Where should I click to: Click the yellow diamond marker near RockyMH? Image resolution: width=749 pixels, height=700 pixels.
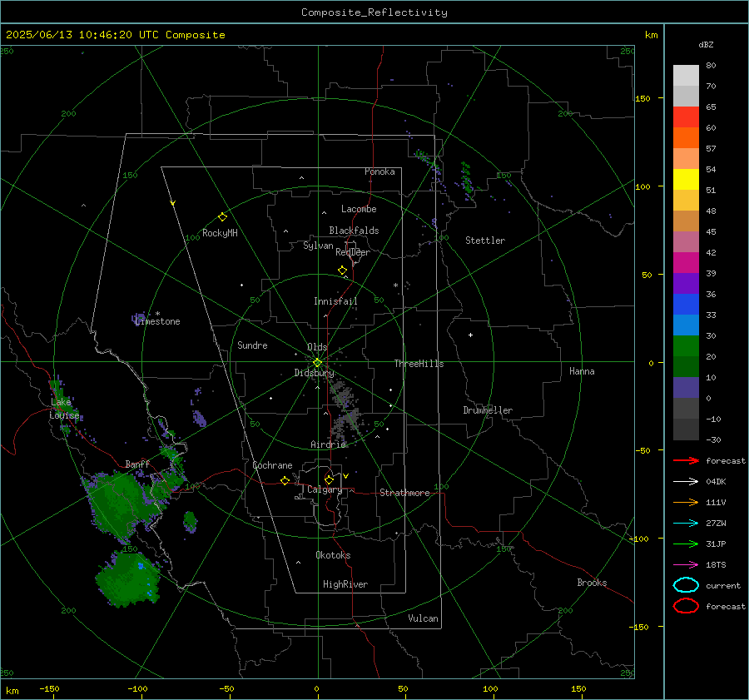coord(222,217)
